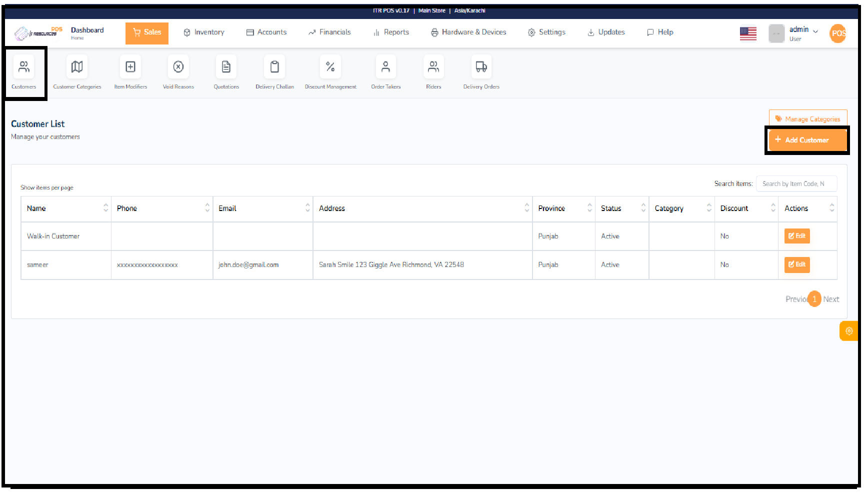This screenshot has height=496, width=868.
Task: Open Manage Categories
Action: [807, 118]
